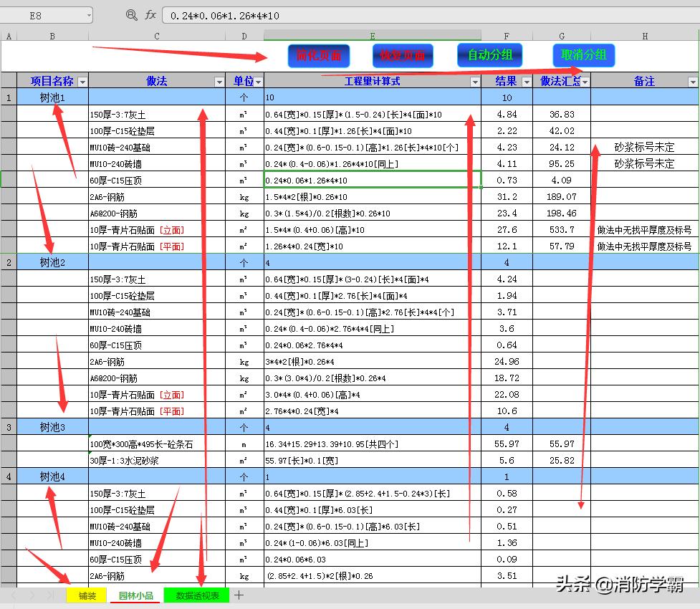The image size is (700, 609).
Task: Open the 工程量计算式 filter dropdown
Action: 475,81
